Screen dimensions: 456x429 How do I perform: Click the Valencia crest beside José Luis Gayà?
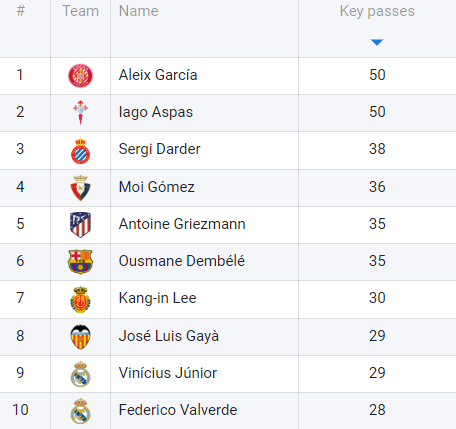(x=80, y=337)
